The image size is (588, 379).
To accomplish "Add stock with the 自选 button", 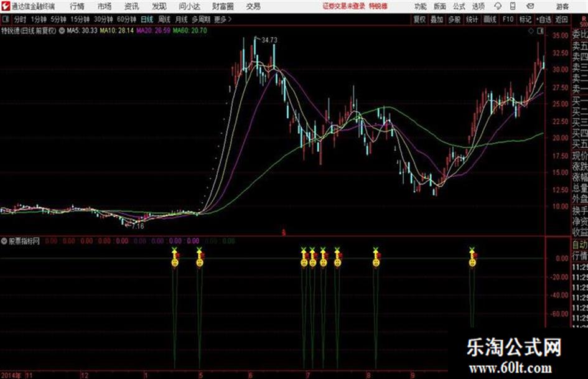I will pyautogui.click(x=544, y=19).
